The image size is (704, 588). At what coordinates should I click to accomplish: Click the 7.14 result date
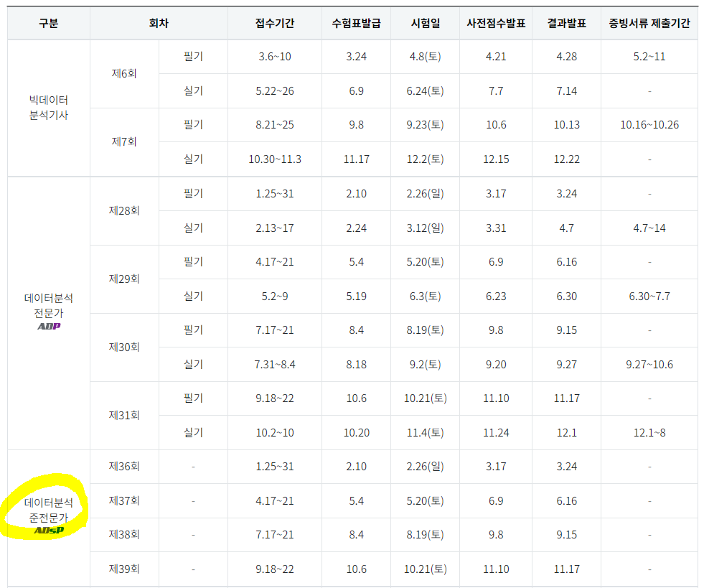[567, 90]
